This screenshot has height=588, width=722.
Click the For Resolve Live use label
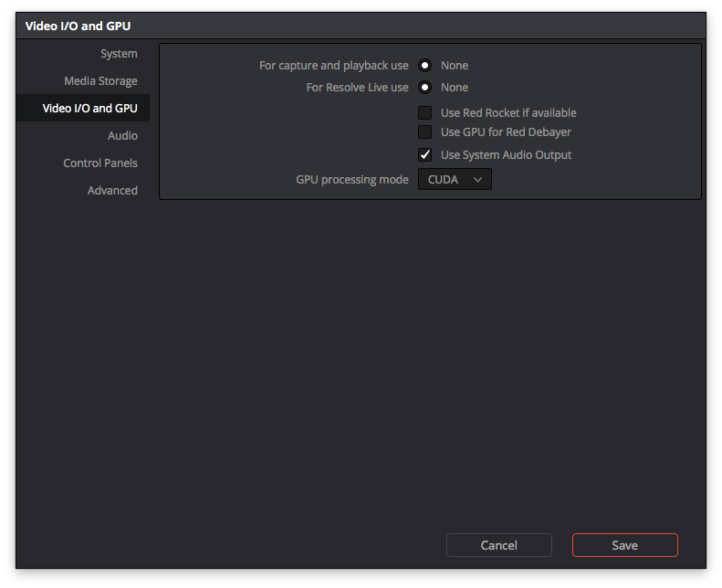357,88
